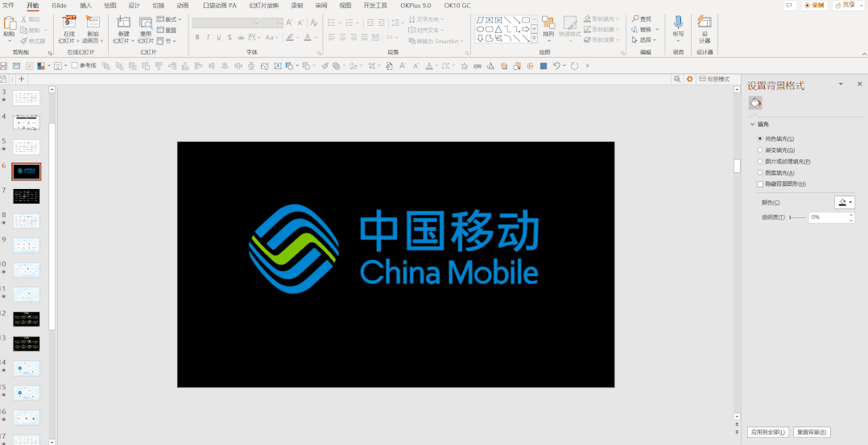Click the Underline formatting icon

click(x=219, y=38)
